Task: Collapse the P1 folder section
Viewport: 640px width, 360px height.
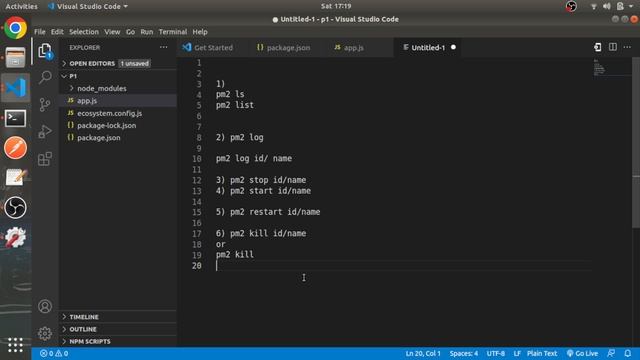Action: (x=73, y=76)
